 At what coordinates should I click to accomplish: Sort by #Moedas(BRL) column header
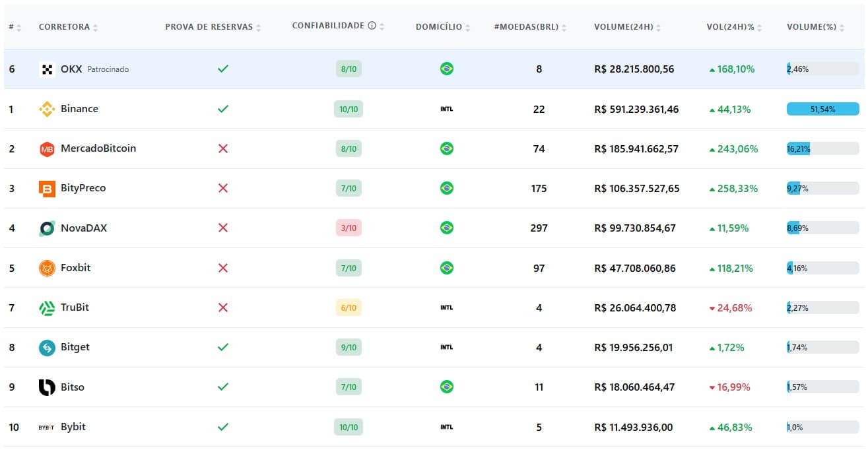pyautogui.click(x=531, y=27)
